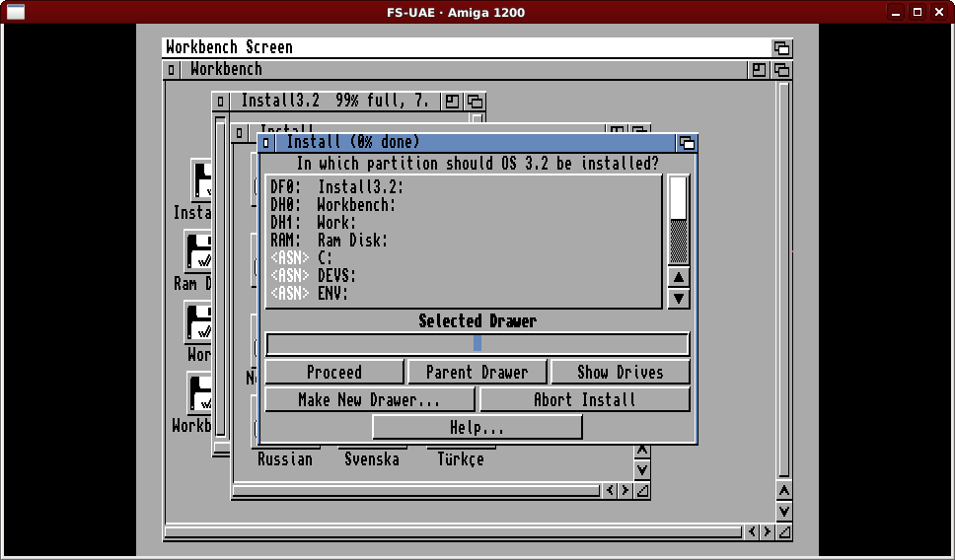Click the Workbench window resize gadget

784,532
